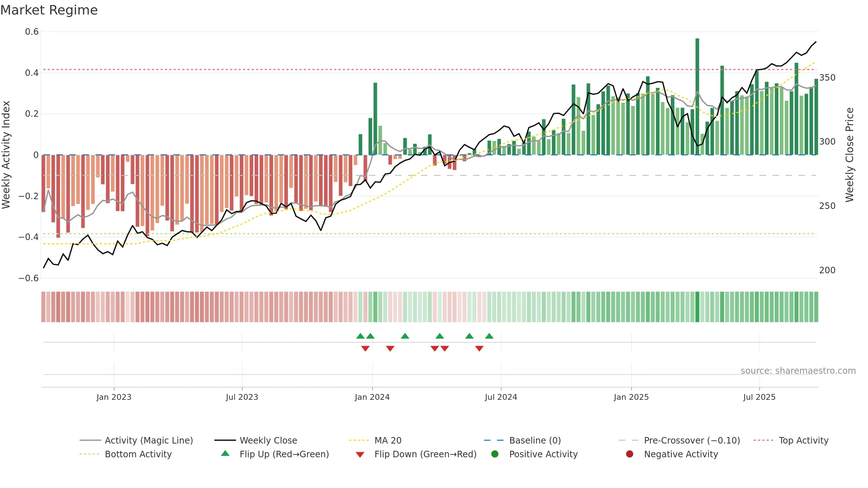Click the tallest green activity bar near 0.57
The image size is (868, 488).
pyautogui.click(x=697, y=97)
